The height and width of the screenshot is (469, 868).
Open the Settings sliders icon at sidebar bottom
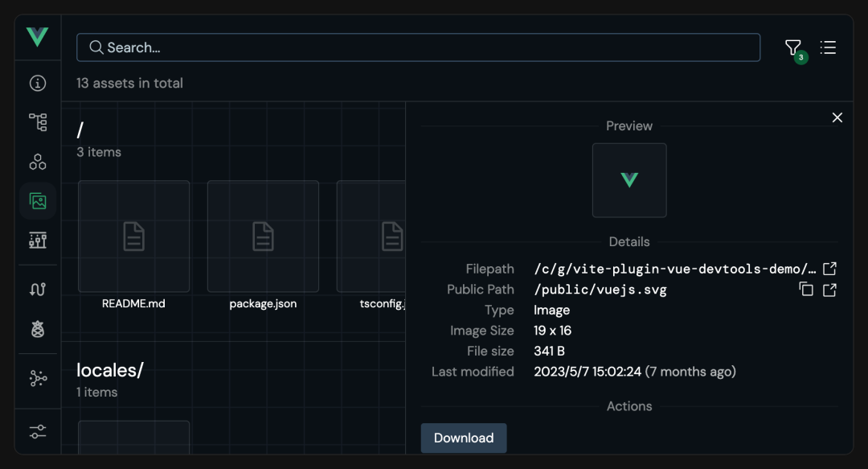(x=38, y=431)
